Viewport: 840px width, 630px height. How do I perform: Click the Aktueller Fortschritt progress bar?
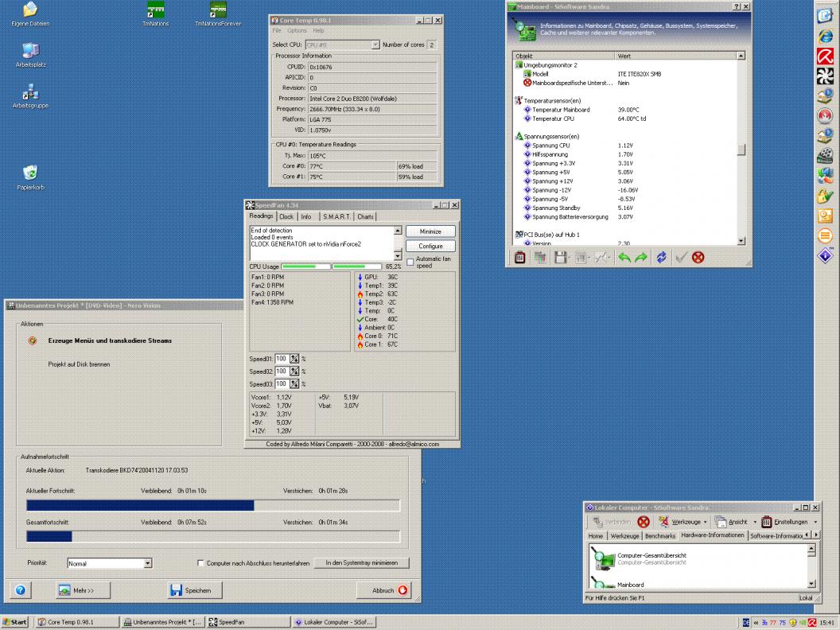pos(213,506)
